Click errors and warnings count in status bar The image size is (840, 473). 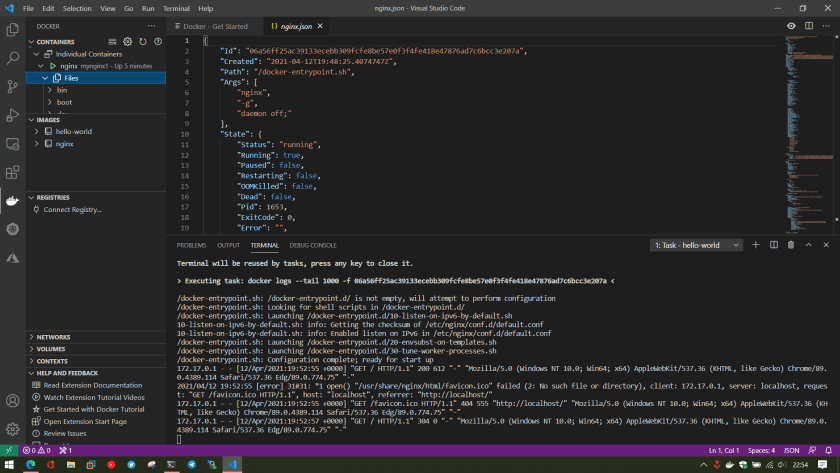click(x=36, y=451)
